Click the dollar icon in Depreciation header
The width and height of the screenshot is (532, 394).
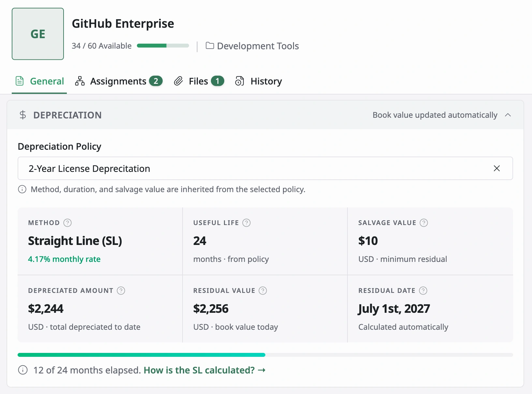coord(23,115)
